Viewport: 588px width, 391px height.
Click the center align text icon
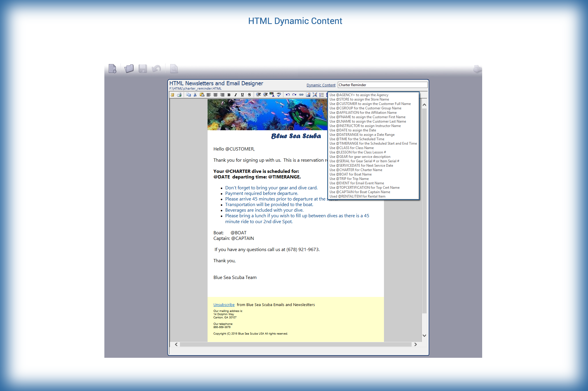pos(216,95)
